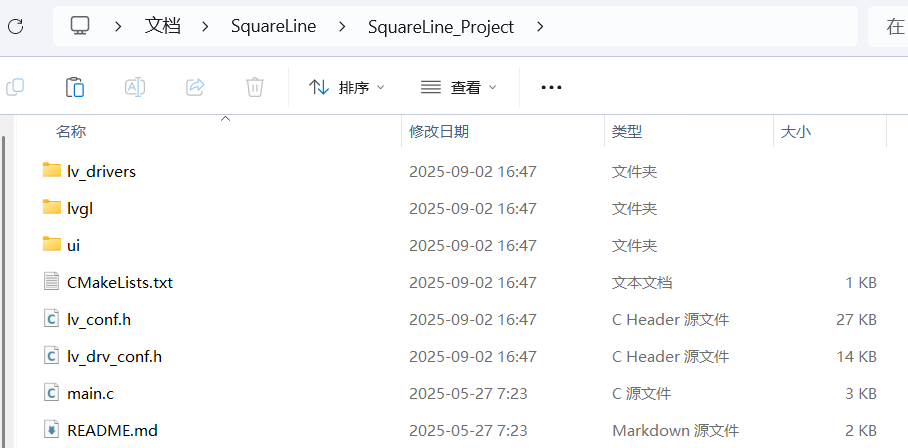Click the delete trash bin icon

click(x=255, y=88)
